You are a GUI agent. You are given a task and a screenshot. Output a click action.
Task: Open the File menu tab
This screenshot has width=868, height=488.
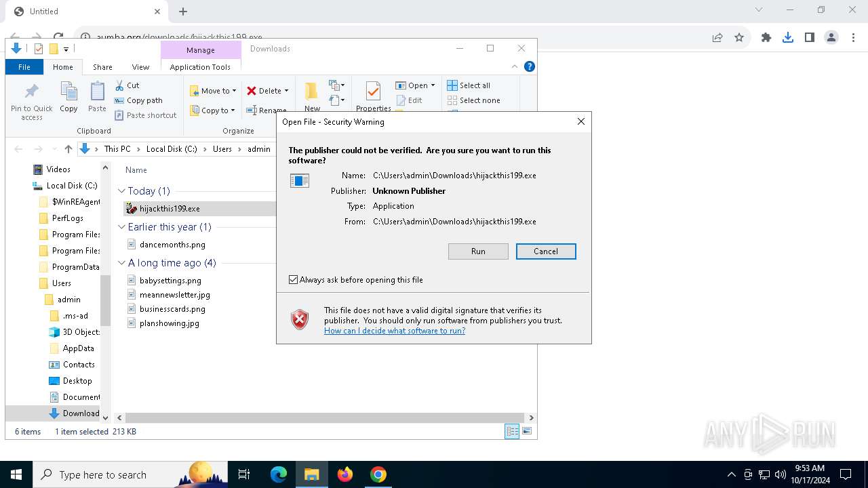24,67
